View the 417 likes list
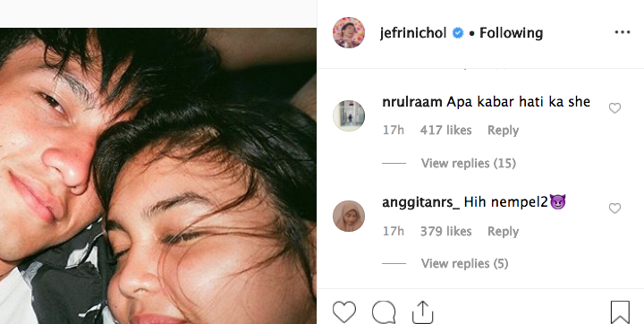Viewport: 644px width, 324px height. click(x=445, y=131)
